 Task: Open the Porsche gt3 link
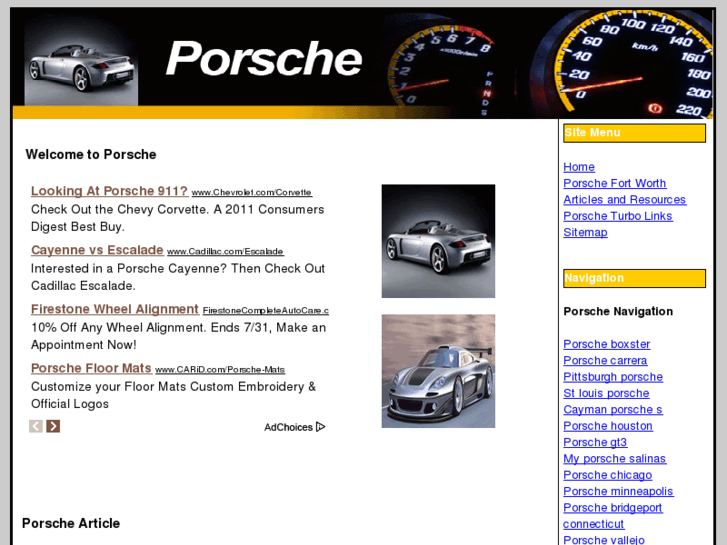pyautogui.click(x=595, y=442)
